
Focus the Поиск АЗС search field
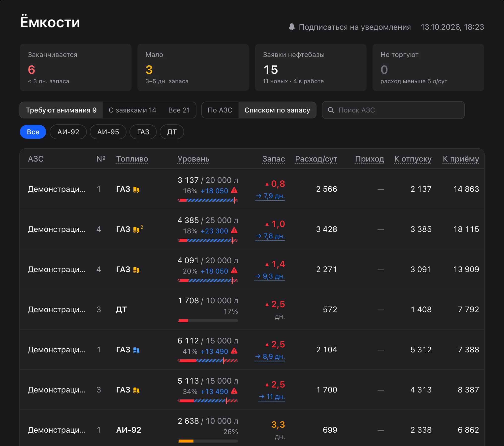pos(393,110)
